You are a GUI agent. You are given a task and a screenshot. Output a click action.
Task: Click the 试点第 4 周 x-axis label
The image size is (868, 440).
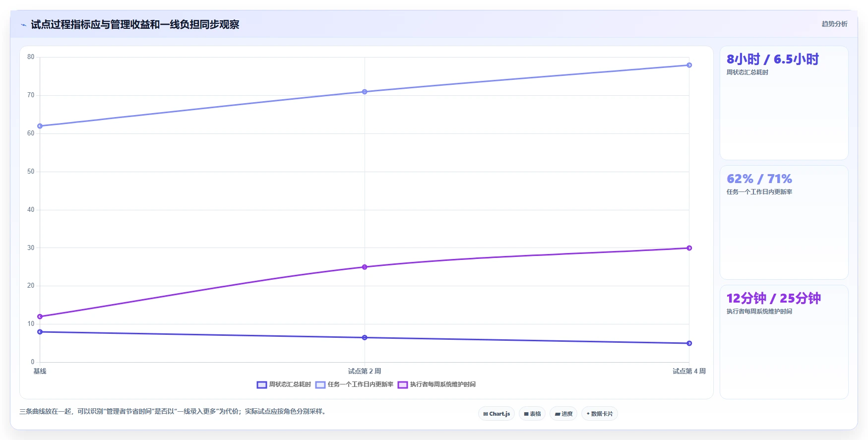click(689, 371)
